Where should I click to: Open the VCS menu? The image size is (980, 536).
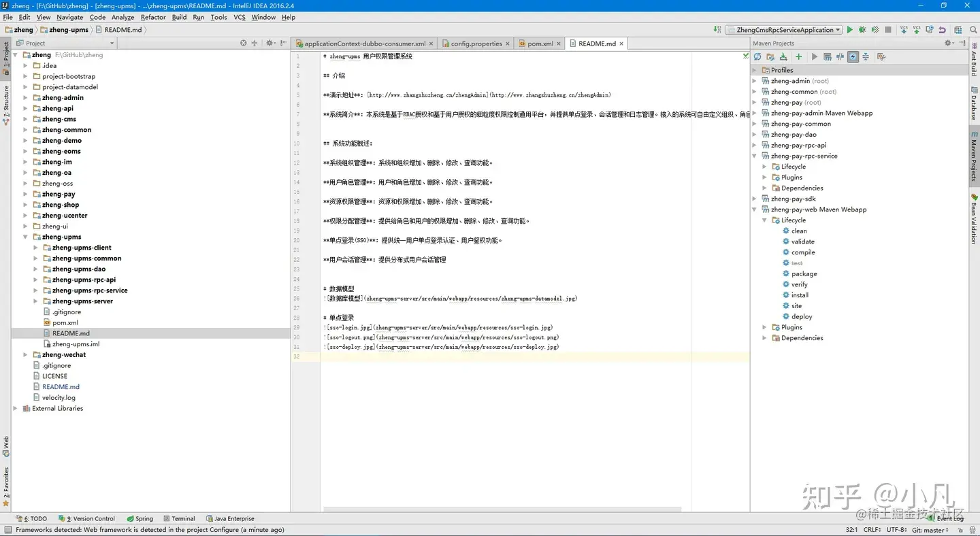[239, 17]
